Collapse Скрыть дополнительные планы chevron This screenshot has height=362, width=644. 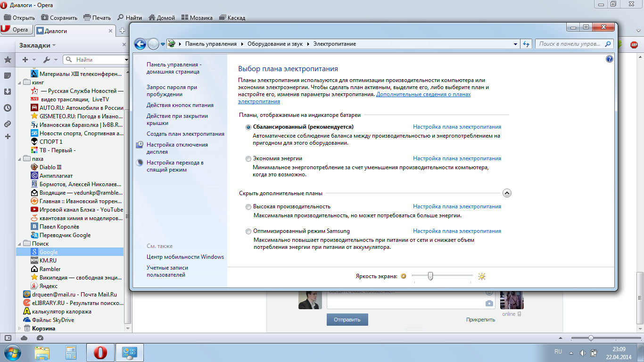click(x=507, y=193)
